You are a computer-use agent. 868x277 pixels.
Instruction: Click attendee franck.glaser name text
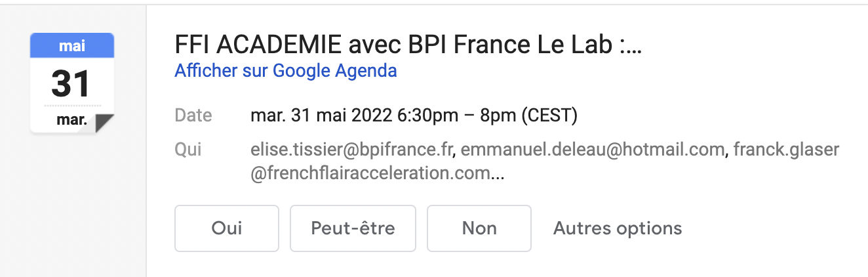[x=786, y=150]
